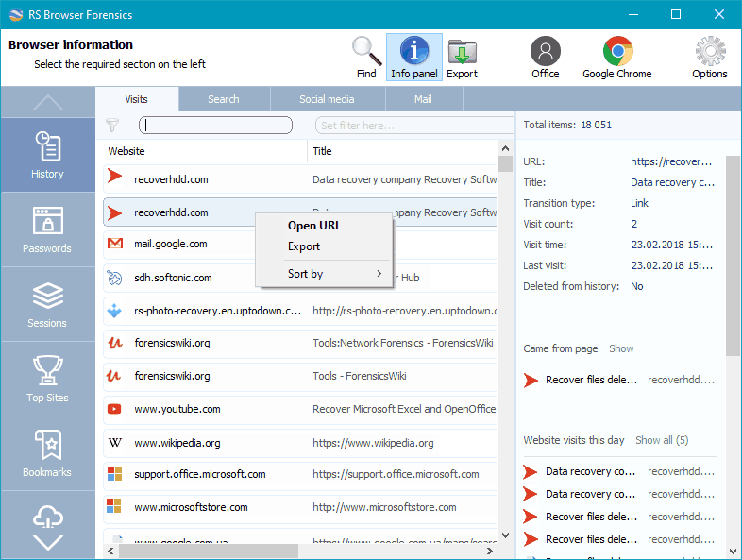The image size is (742, 560).
Task: Open the Bookmarks section
Action: tap(47, 453)
